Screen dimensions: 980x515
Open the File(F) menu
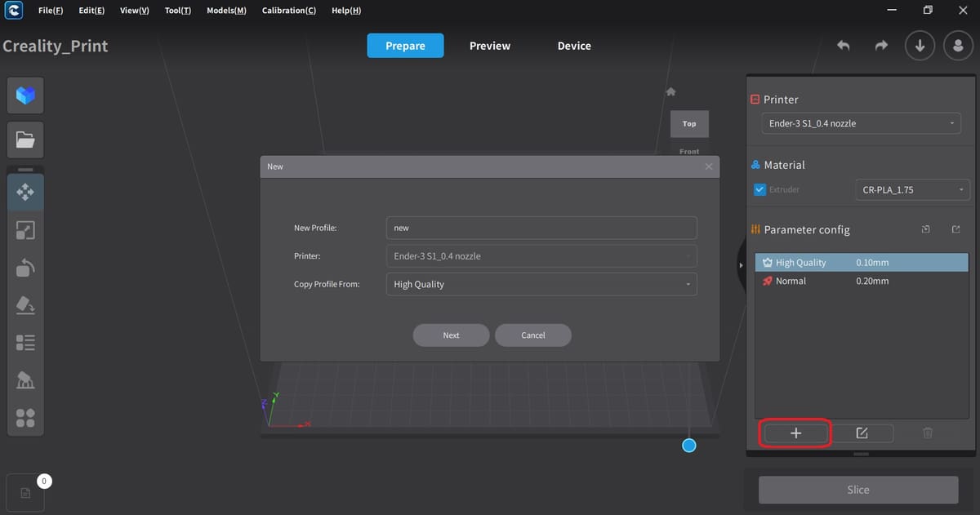coord(51,11)
